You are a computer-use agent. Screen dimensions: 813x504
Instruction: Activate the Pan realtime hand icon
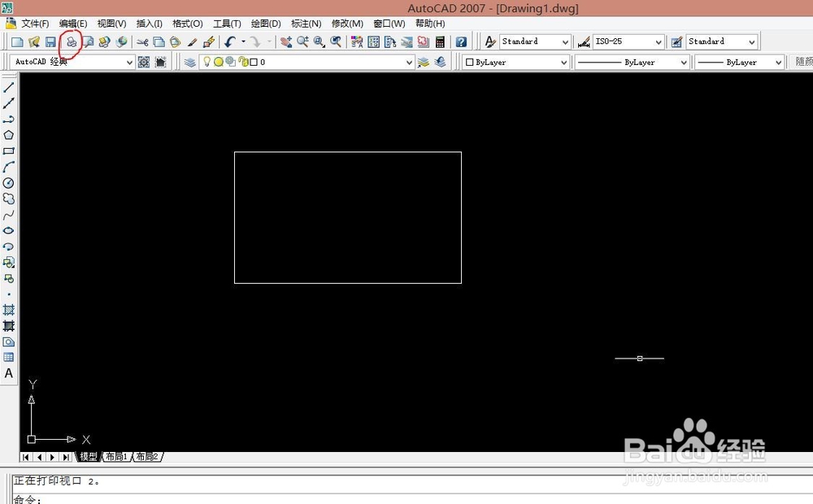pyautogui.click(x=285, y=42)
